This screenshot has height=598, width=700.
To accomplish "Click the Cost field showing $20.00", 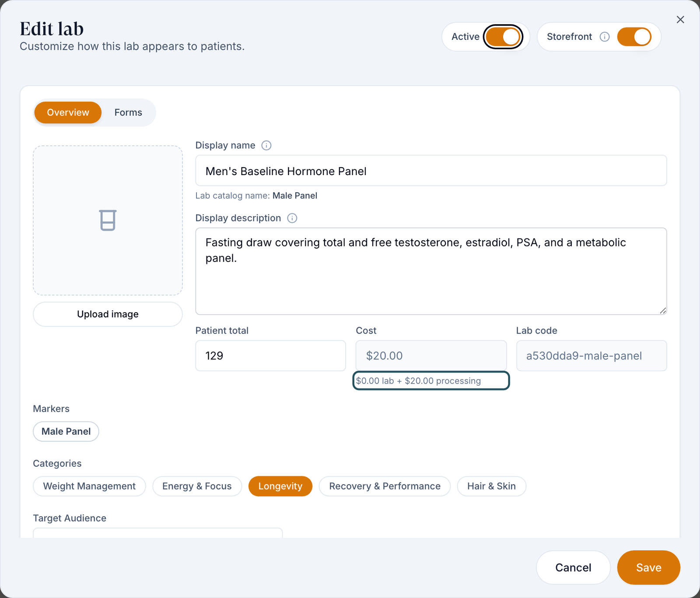I will pos(431,355).
